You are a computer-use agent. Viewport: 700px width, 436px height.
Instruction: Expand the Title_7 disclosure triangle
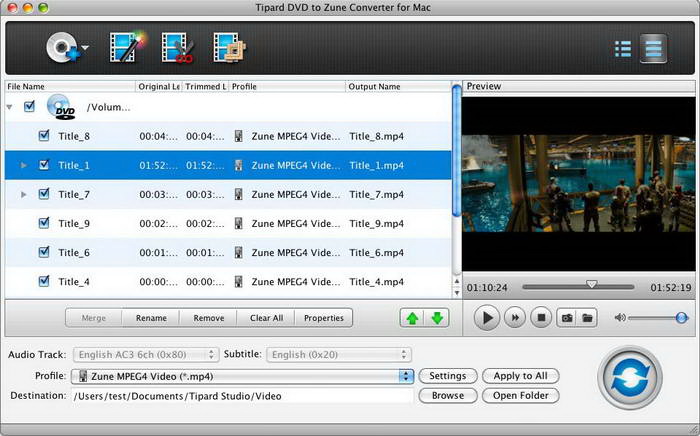[25, 194]
